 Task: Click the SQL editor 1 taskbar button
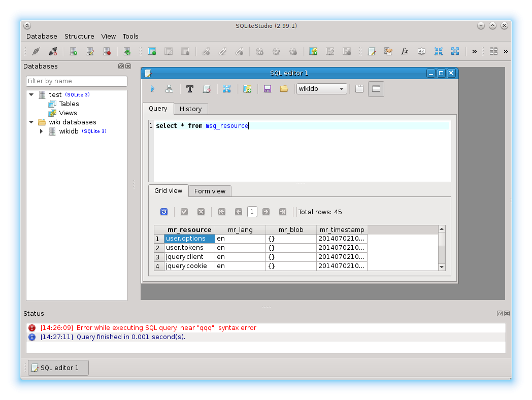pos(58,368)
